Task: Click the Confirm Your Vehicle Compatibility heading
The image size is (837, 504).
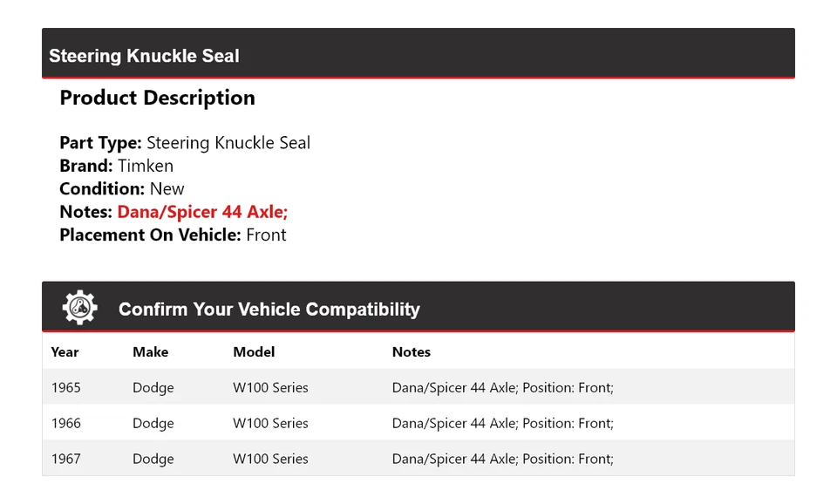Action: 269,310
